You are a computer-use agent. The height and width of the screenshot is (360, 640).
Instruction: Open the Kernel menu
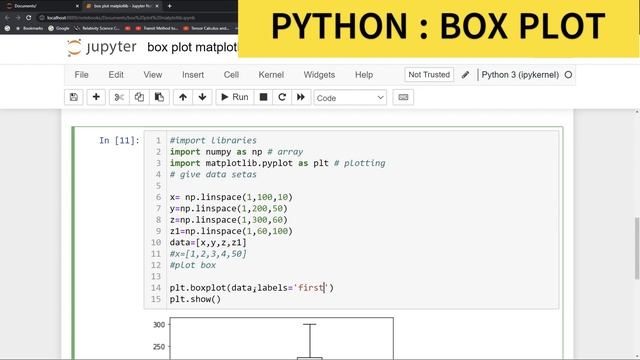271,75
